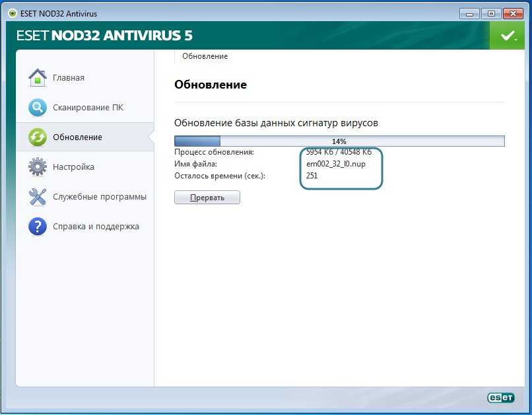Click the ESET logo at bottom right
532x415 pixels.
point(501,397)
